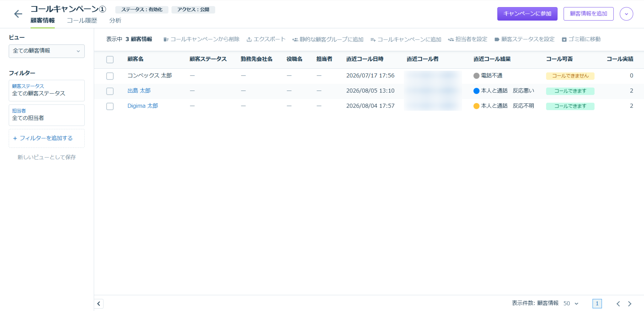Open the 出島 太郎 customer link
Image resolution: width=644 pixels, height=311 pixels.
pos(139,91)
